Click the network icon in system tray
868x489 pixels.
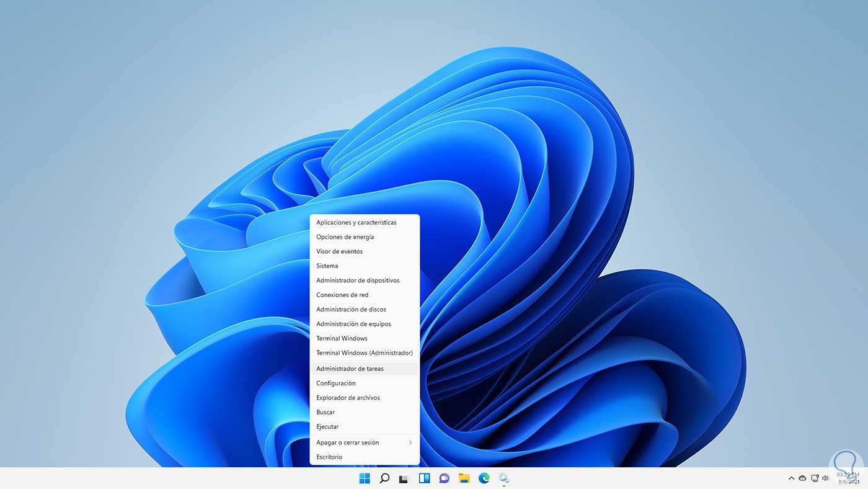(813, 478)
